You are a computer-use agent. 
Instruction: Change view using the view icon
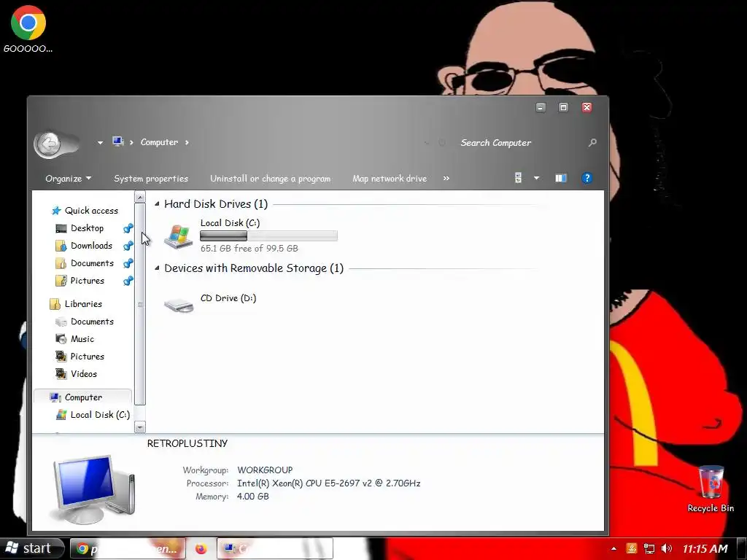[519, 178]
